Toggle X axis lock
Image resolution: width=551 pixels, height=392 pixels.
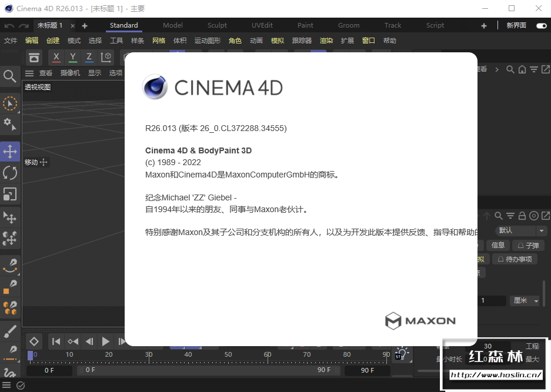56,57
